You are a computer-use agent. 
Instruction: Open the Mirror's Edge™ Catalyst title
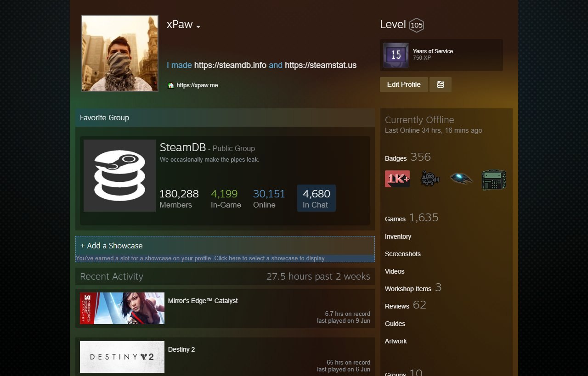pos(203,301)
